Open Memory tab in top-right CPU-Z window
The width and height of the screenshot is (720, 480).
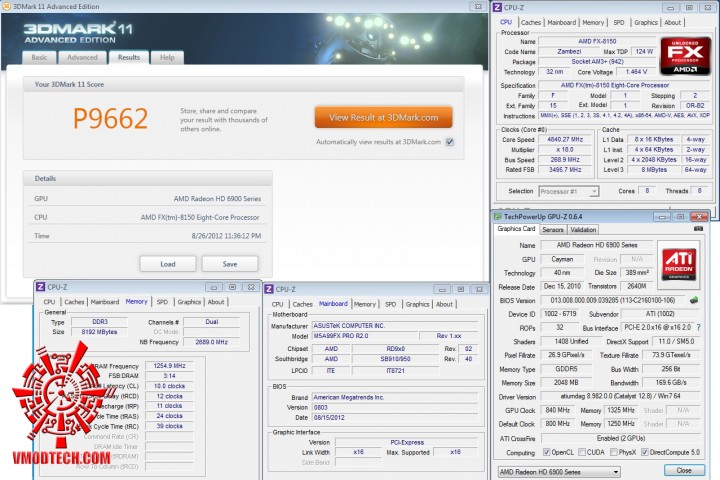(x=593, y=23)
